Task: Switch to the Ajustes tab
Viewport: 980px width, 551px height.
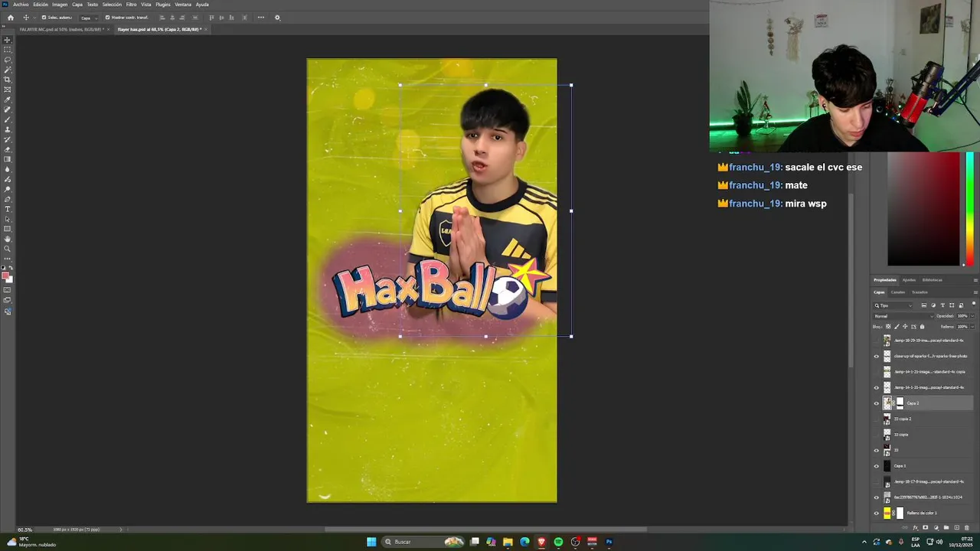Action: tap(909, 280)
